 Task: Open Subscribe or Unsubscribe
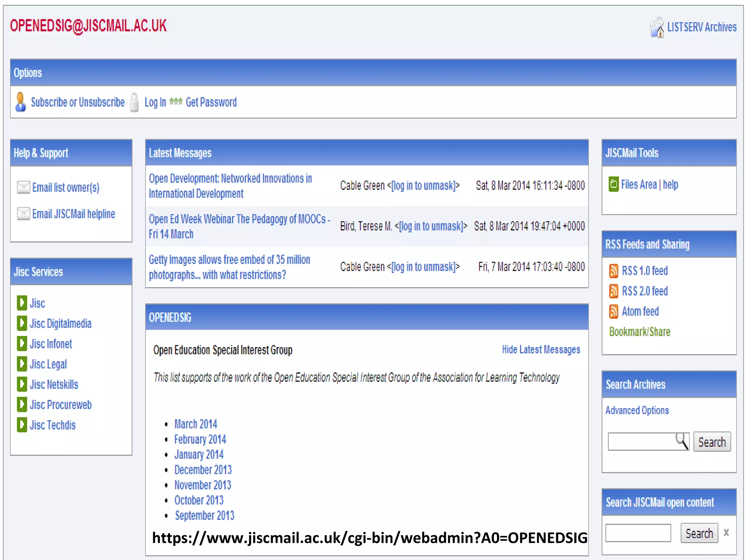pyautogui.click(x=78, y=102)
